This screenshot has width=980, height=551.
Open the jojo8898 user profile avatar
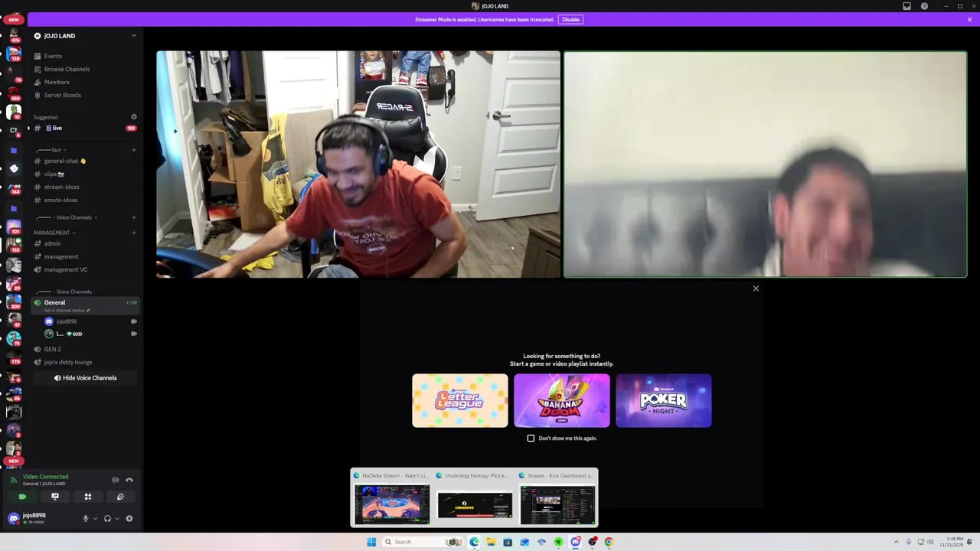coord(13,518)
